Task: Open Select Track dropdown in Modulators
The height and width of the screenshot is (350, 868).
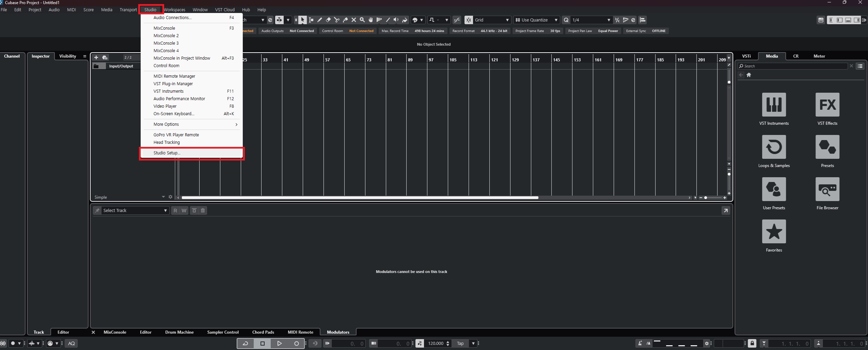Action: [135, 211]
